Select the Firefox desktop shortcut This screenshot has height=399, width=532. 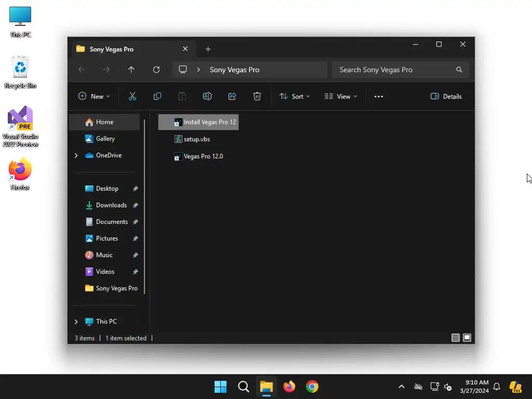click(20, 174)
